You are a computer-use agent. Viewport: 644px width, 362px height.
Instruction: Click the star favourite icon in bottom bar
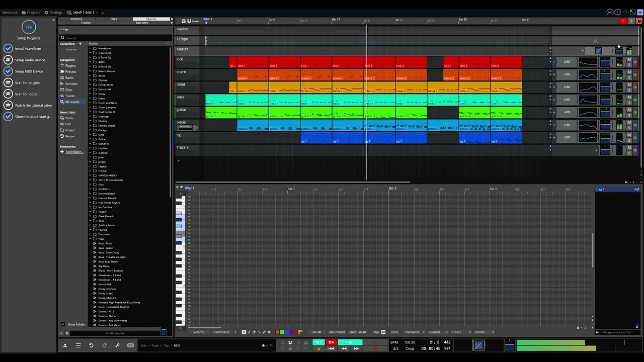coord(263,345)
